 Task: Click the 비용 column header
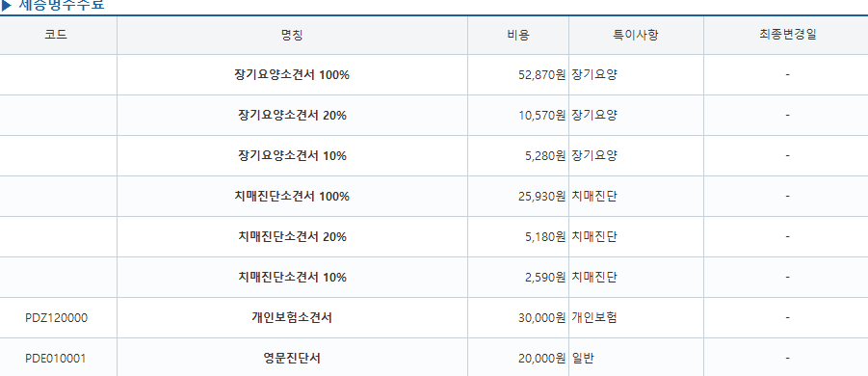tap(518, 35)
